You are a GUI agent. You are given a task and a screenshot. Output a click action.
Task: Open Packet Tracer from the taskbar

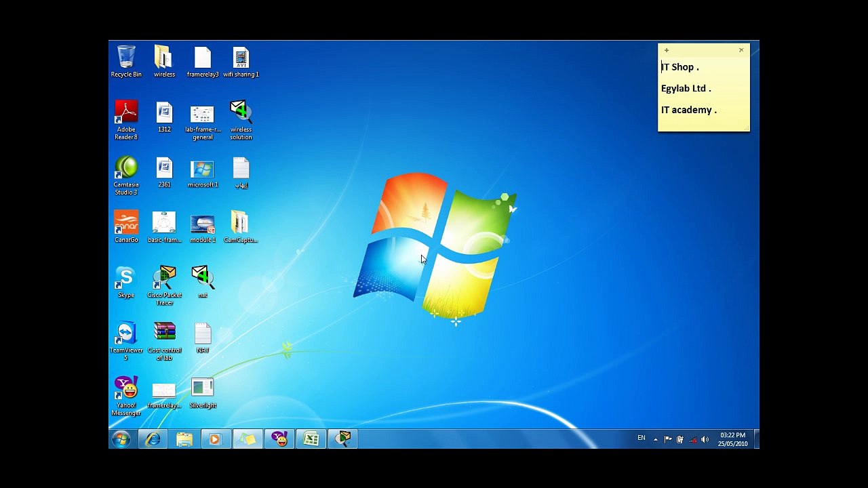[343, 439]
